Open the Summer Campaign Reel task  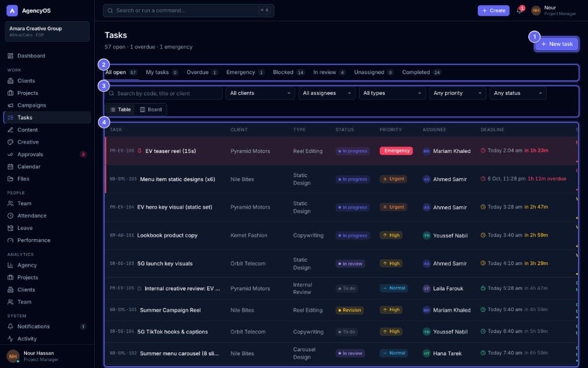[x=170, y=310]
